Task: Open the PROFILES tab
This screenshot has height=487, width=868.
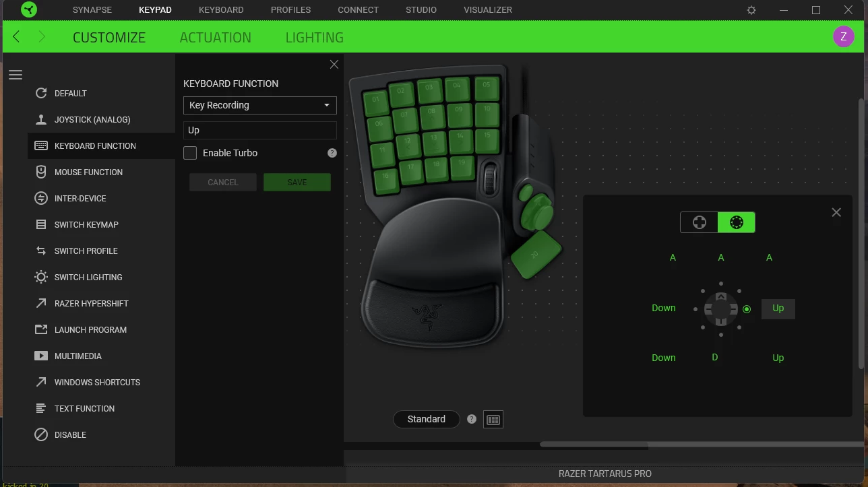Action: 290,10
